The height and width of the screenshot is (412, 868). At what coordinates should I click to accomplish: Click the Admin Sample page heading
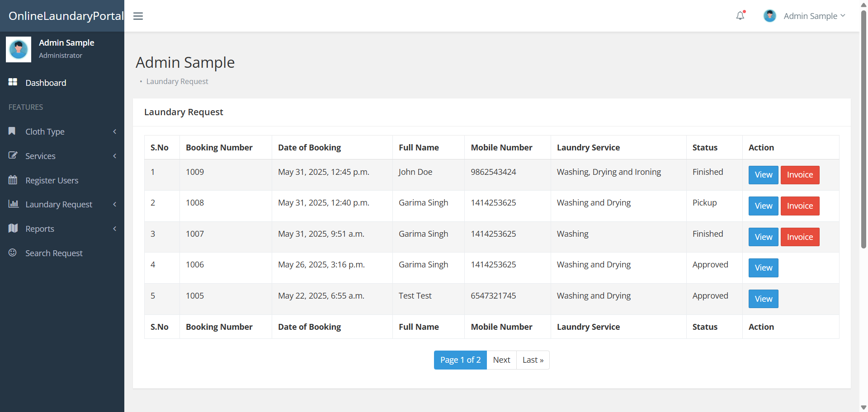[185, 62]
